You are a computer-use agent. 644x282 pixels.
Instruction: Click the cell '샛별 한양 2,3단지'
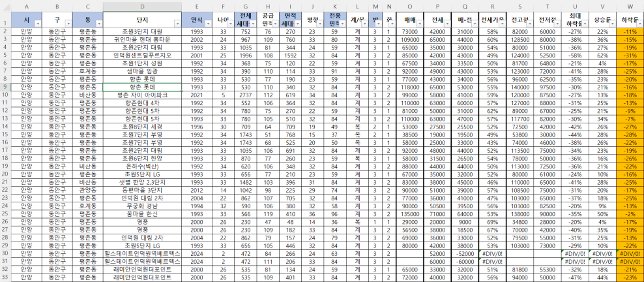pyautogui.click(x=142, y=183)
